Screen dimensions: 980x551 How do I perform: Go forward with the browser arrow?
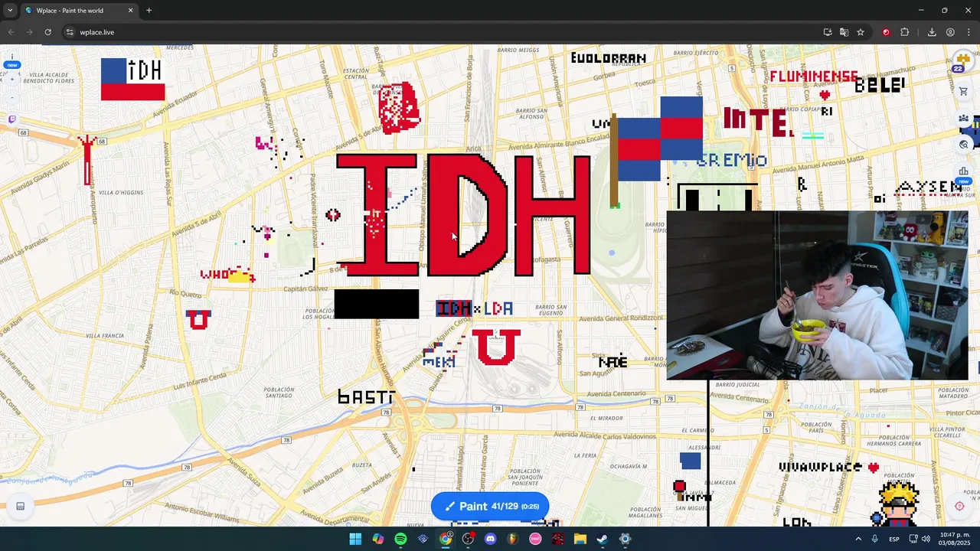(x=29, y=32)
